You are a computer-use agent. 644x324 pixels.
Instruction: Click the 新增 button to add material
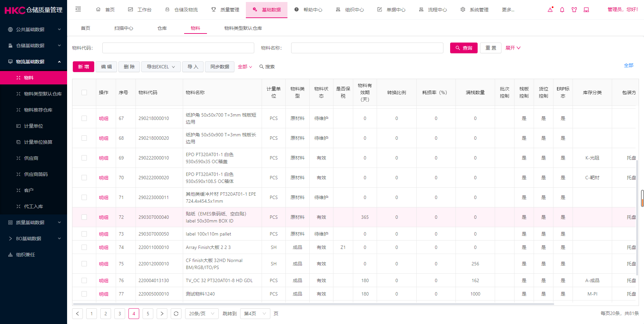pyautogui.click(x=83, y=67)
